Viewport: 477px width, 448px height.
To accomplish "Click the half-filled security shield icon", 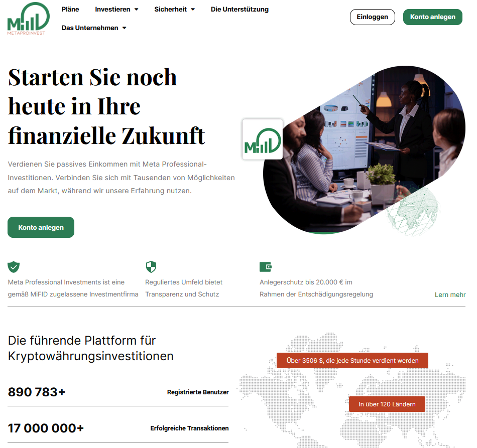I will coord(151,267).
